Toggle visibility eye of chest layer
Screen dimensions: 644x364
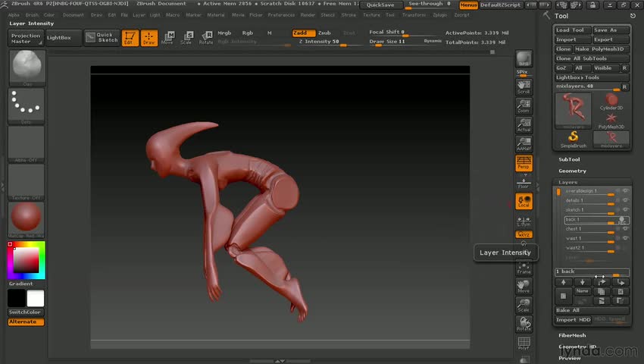(626, 228)
